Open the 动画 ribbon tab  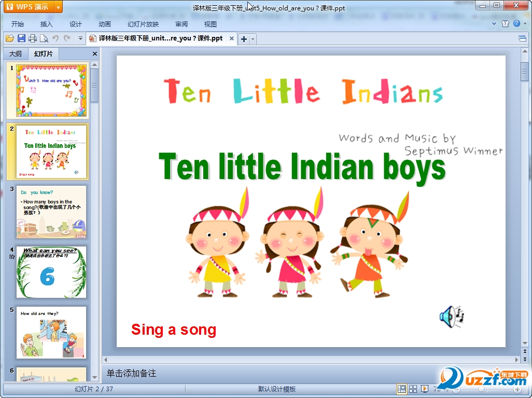(x=105, y=24)
